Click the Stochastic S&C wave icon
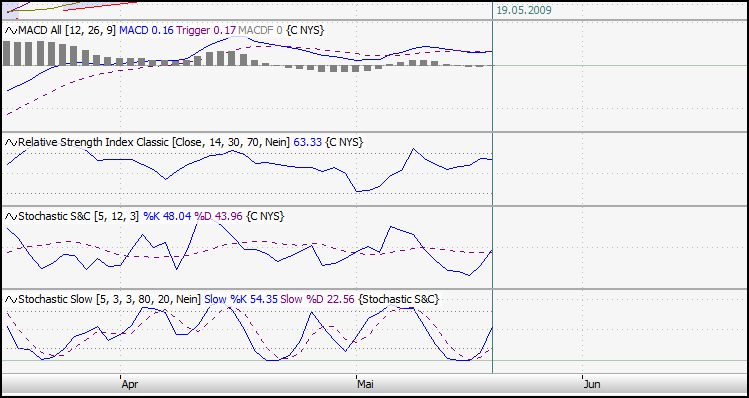 (x=11, y=217)
